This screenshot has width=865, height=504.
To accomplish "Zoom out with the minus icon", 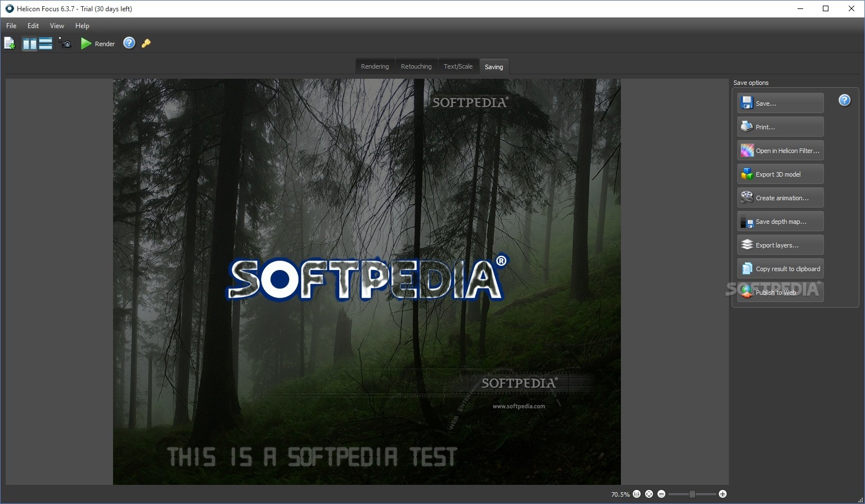I will (x=661, y=494).
